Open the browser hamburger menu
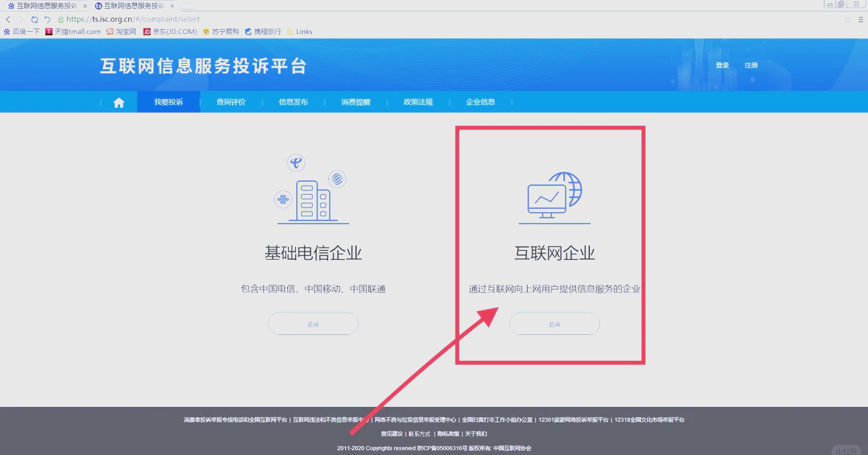 tap(860, 20)
